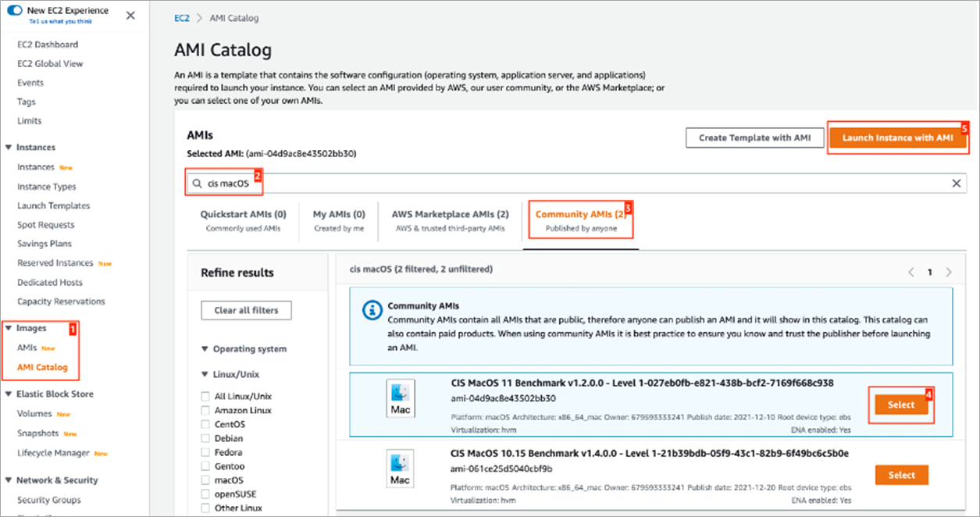This screenshot has height=517, width=980.
Task: Click Launch Instance with AMI button
Action: (x=897, y=137)
